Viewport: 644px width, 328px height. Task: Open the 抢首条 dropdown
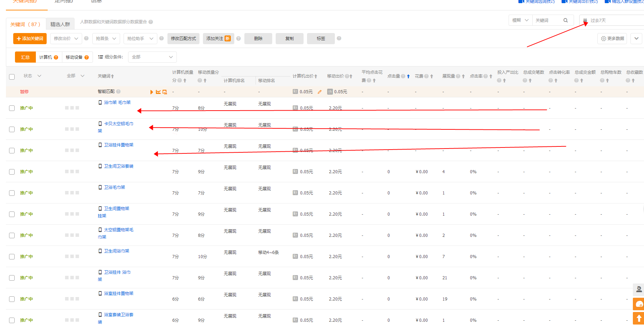[x=106, y=39]
